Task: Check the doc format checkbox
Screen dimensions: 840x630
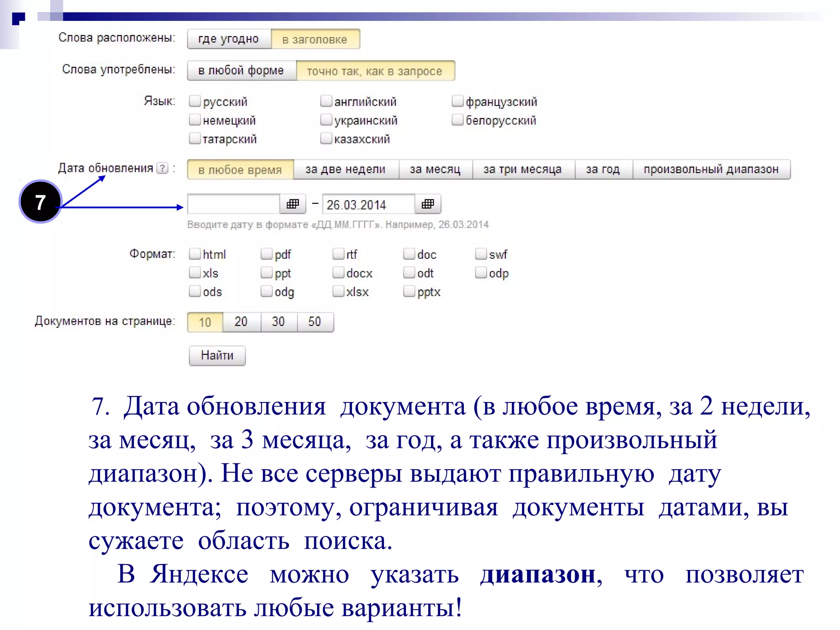Action: (x=409, y=254)
